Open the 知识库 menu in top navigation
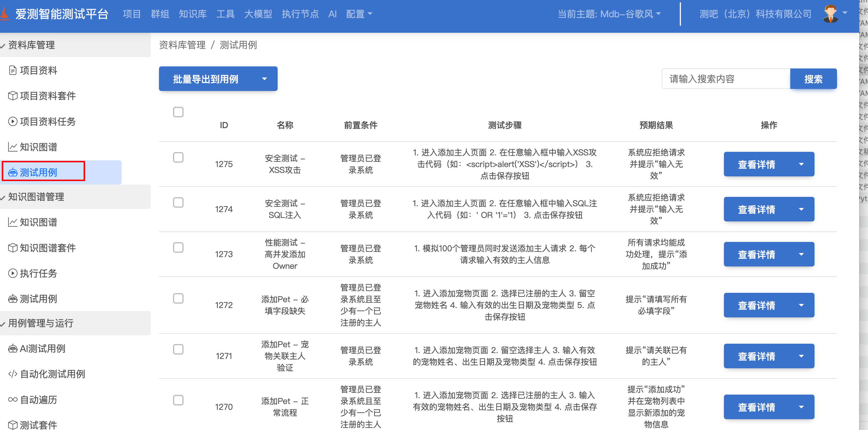The width and height of the screenshot is (868, 430). (192, 14)
